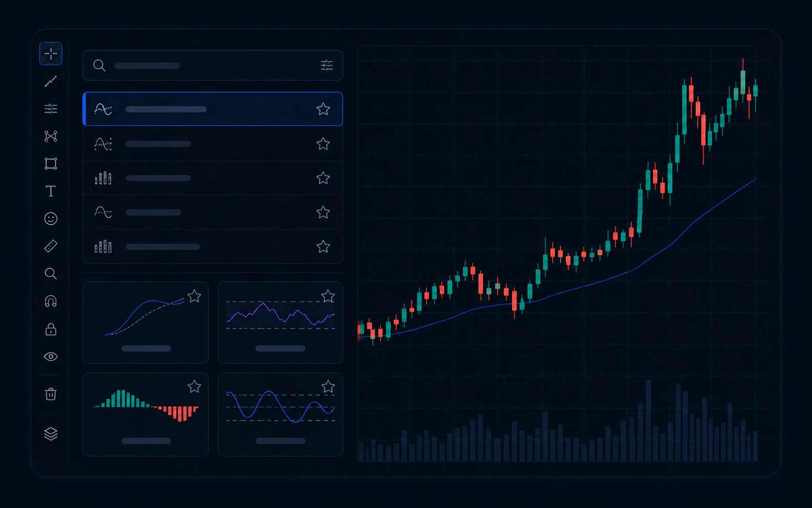Favorite the second indicator row
This screenshot has height=508, width=812.
tap(323, 144)
